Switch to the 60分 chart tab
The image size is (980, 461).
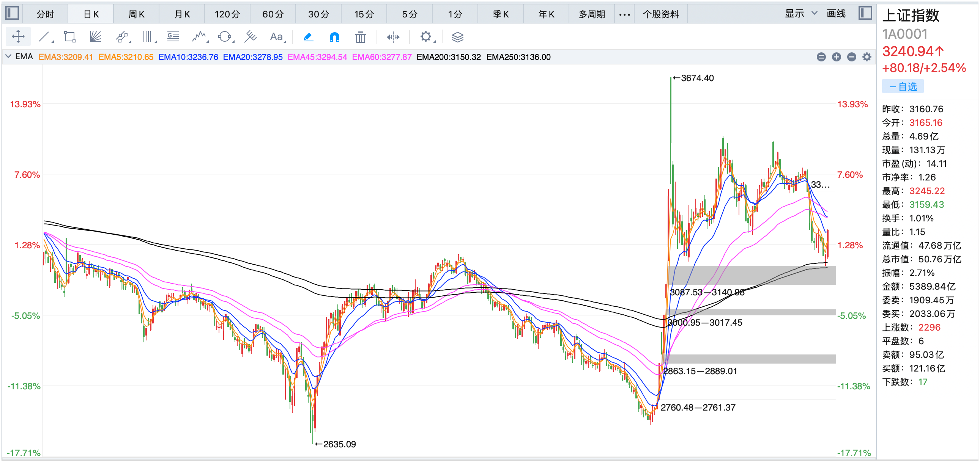click(x=273, y=14)
